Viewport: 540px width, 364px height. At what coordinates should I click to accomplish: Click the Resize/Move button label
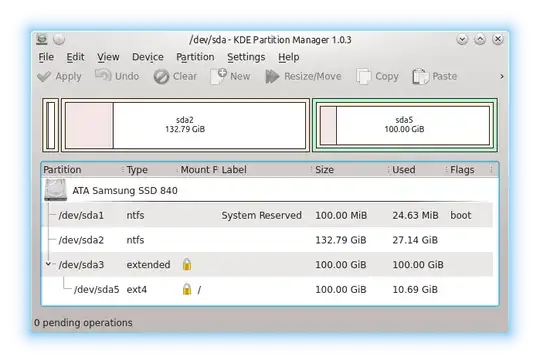click(313, 76)
